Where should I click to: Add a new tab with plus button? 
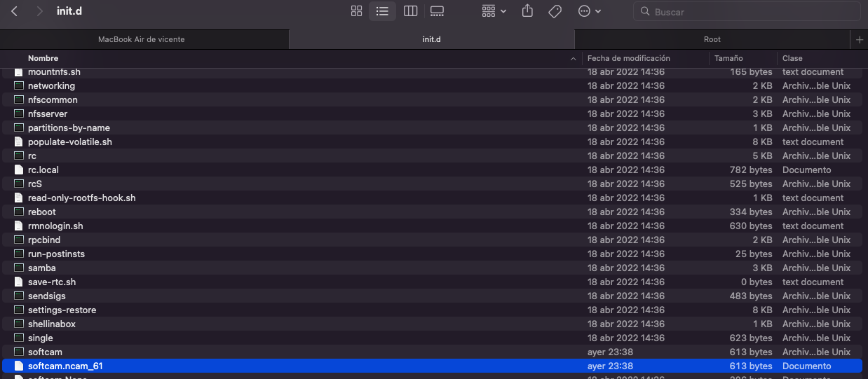click(x=860, y=40)
